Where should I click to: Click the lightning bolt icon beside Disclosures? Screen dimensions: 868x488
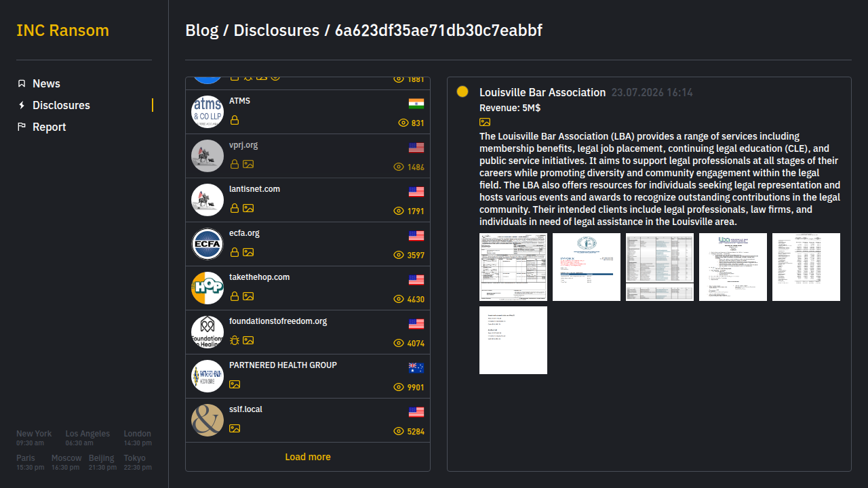coord(22,105)
